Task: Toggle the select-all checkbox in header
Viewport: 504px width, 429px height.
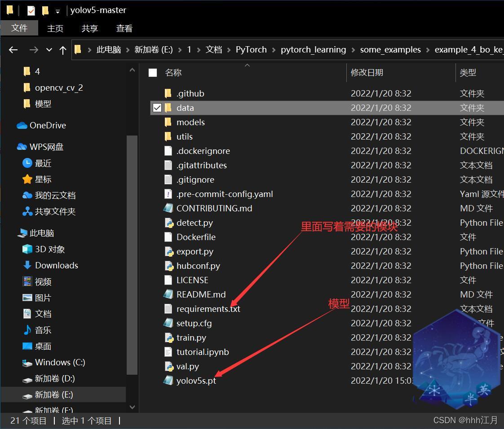Action: click(x=153, y=73)
